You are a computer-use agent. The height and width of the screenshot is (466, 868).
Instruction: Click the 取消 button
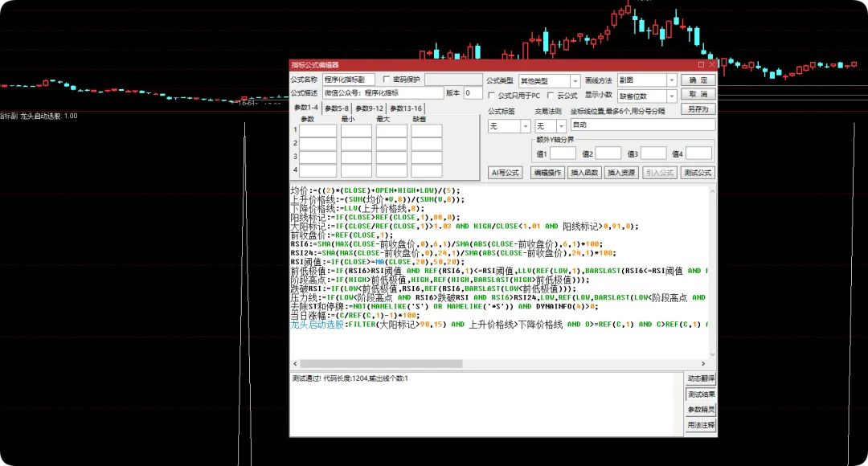[x=698, y=94]
